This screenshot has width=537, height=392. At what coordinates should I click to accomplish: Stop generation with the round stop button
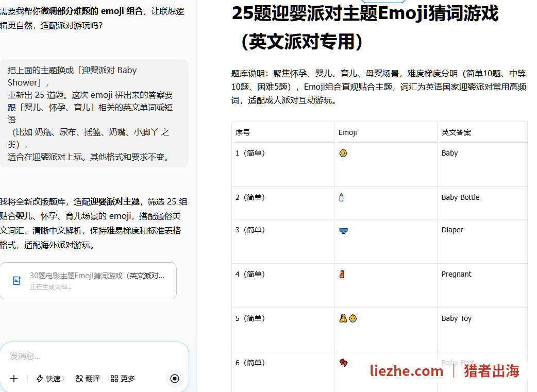[x=175, y=379]
